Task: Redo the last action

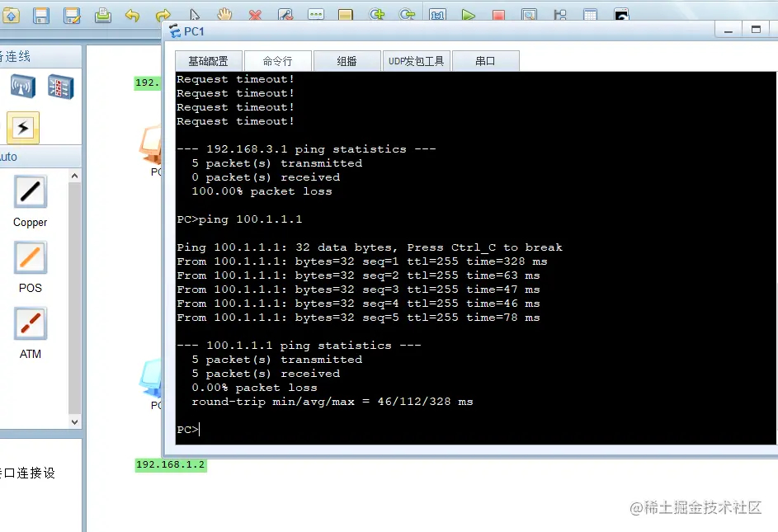Action: point(163,16)
